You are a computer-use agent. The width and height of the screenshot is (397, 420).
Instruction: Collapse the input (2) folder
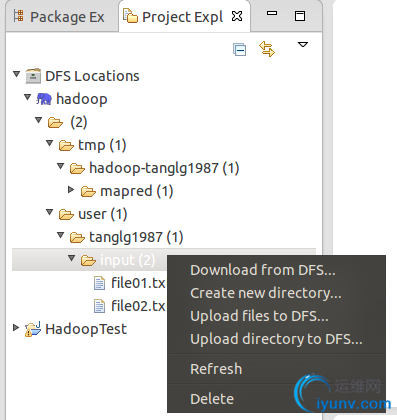point(72,258)
